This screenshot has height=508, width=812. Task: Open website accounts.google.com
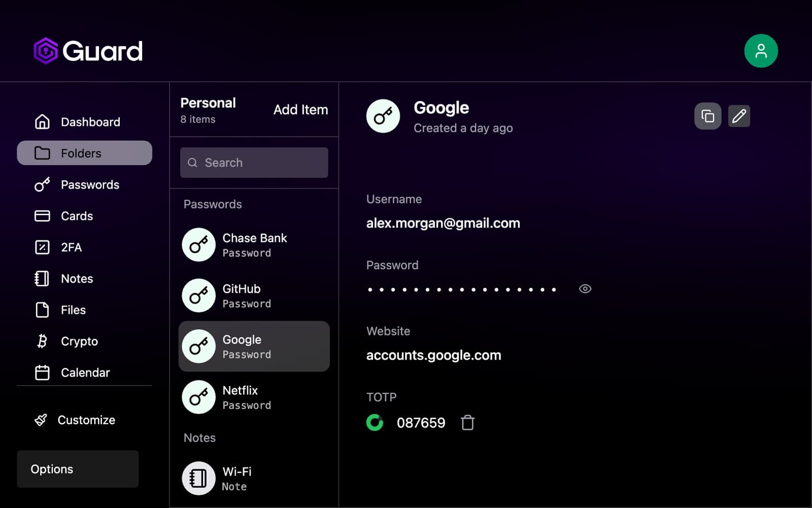(433, 355)
